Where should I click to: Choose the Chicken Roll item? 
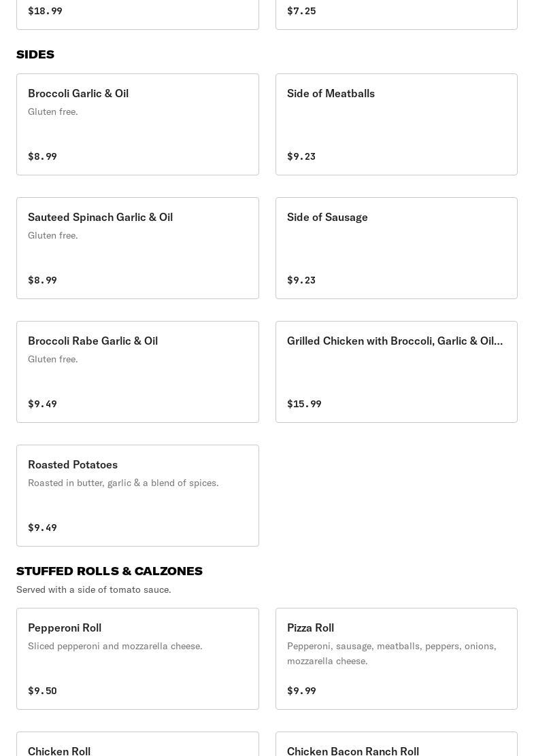tap(137, 745)
